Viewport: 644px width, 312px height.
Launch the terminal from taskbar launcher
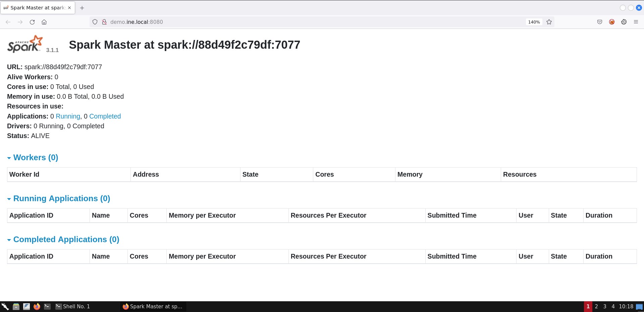click(47, 306)
